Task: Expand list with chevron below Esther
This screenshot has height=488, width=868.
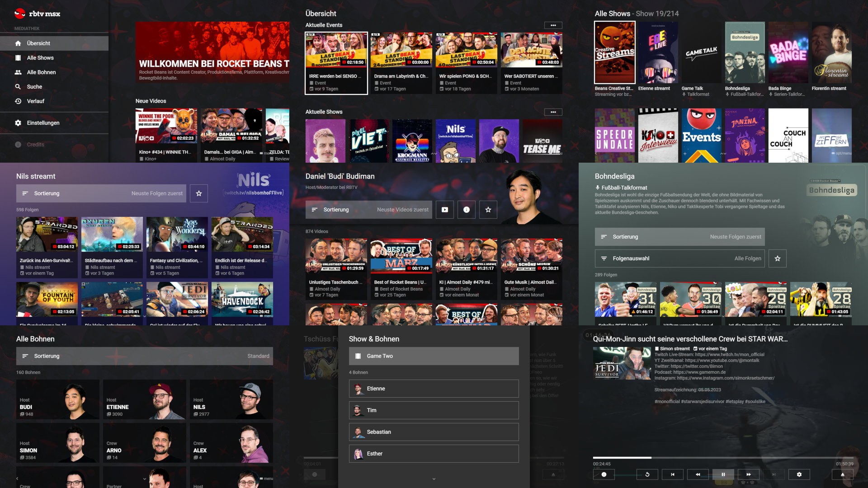Action: tap(434, 479)
